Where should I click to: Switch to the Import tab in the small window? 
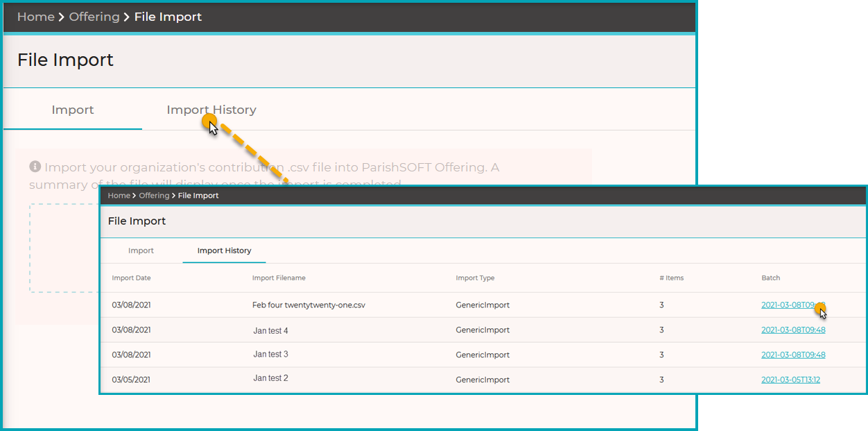[141, 251]
